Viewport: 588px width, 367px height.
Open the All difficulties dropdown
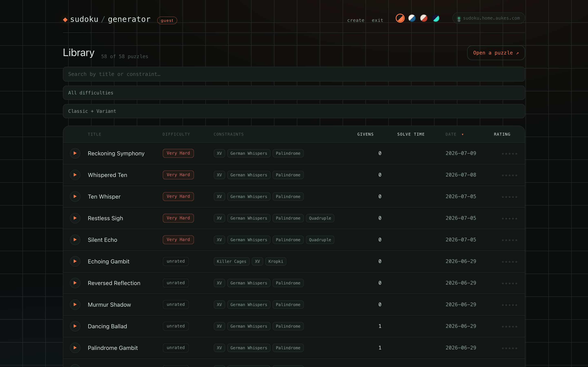click(x=294, y=93)
